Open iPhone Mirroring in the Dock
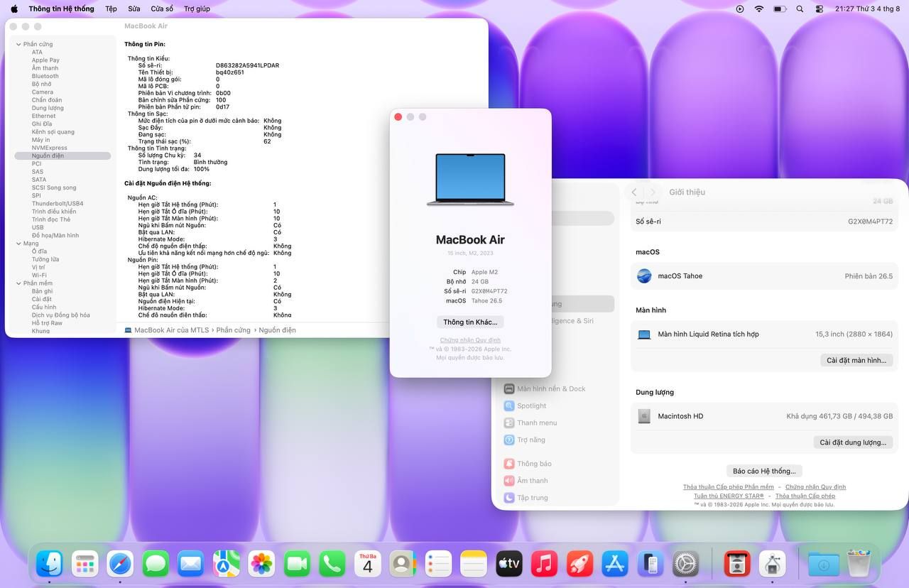Viewport: 909px width, 588px height. point(651,564)
